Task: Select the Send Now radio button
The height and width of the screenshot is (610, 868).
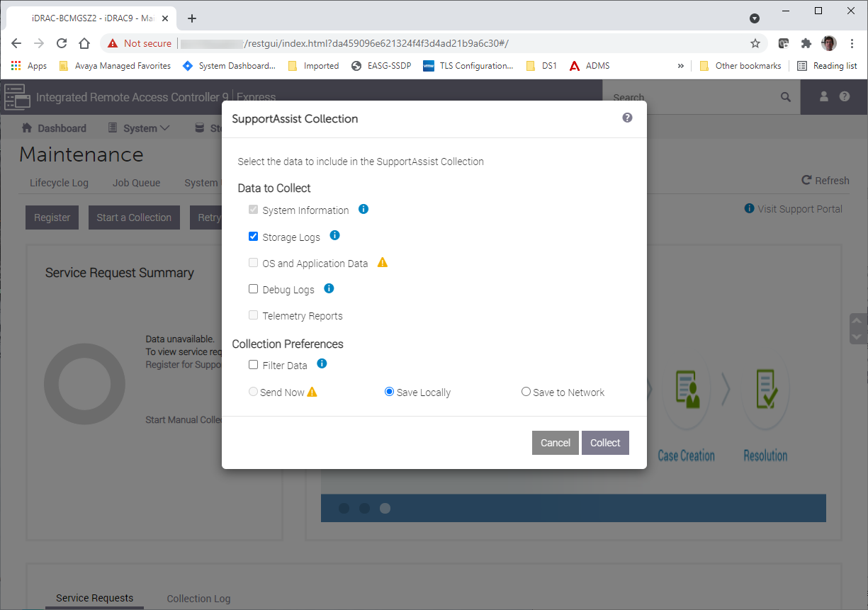Action: (x=253, y=392)
